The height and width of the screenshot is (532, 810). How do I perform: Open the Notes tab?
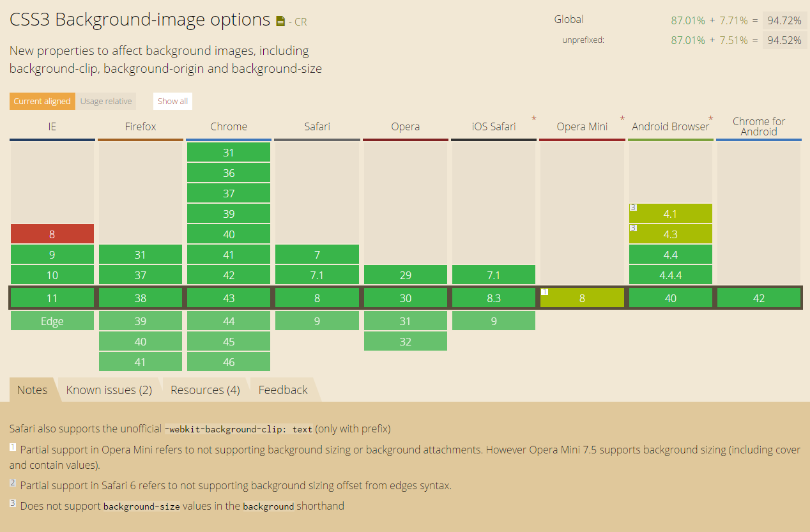click(33, 390)
